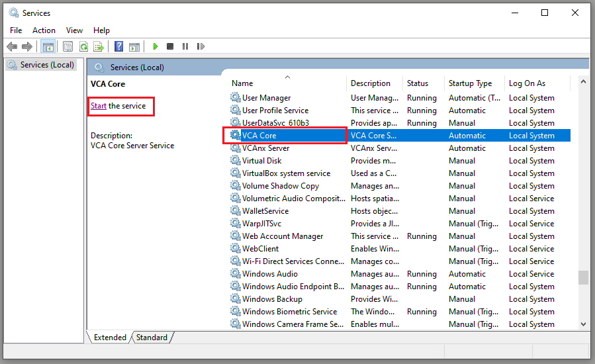Screen dimensions: 595x364
Task: Click the scrollbar down arrow in the services list
Action: pos(583,324)
